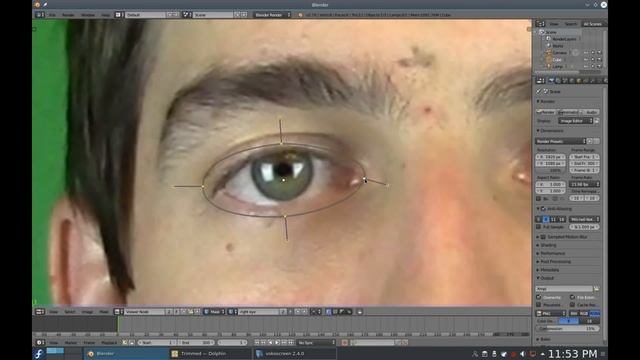Select 16 anti-aliasing samples
640x360 pixels.
(562, 220)
